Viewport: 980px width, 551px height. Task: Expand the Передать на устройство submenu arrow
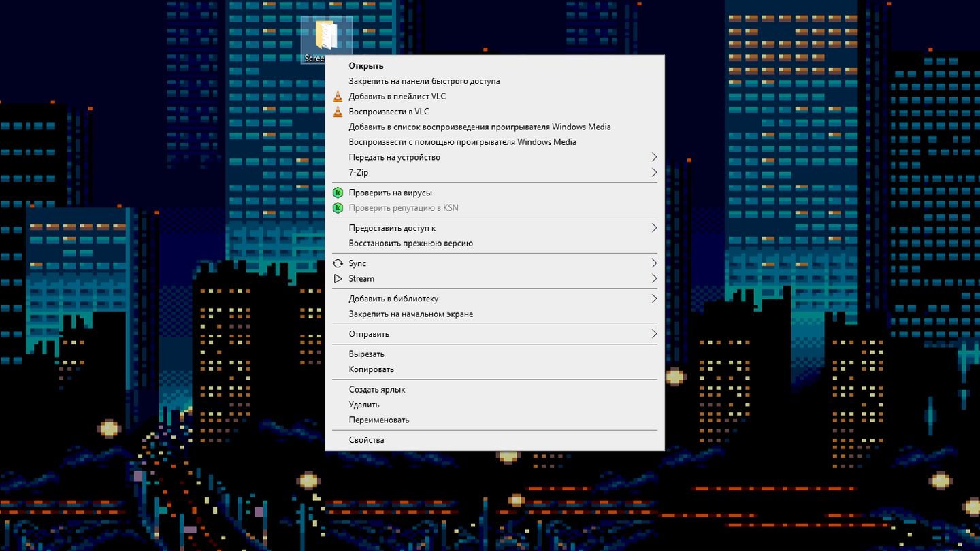(x=654, y=157)
